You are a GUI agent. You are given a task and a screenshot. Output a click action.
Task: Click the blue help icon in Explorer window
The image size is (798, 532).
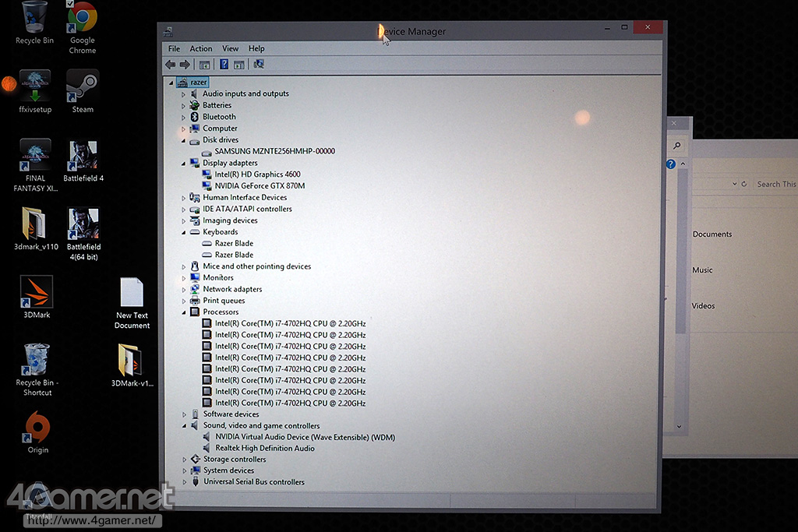point(671,164)
